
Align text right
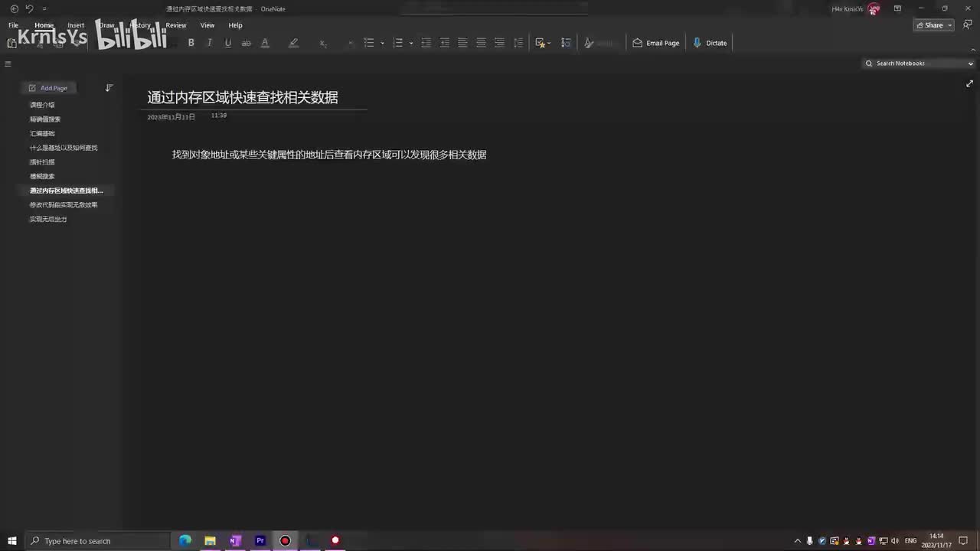(x=499, y=43)
